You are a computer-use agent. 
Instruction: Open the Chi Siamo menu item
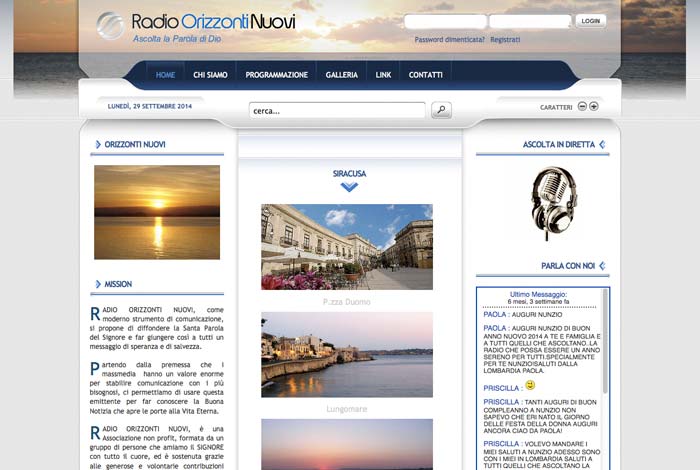click(210, 75)
